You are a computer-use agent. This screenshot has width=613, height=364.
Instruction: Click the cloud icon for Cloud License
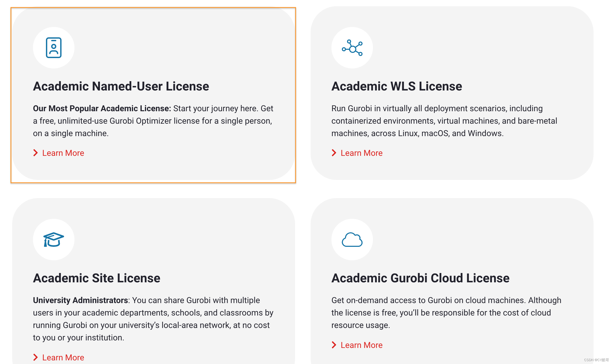(352, 240)
